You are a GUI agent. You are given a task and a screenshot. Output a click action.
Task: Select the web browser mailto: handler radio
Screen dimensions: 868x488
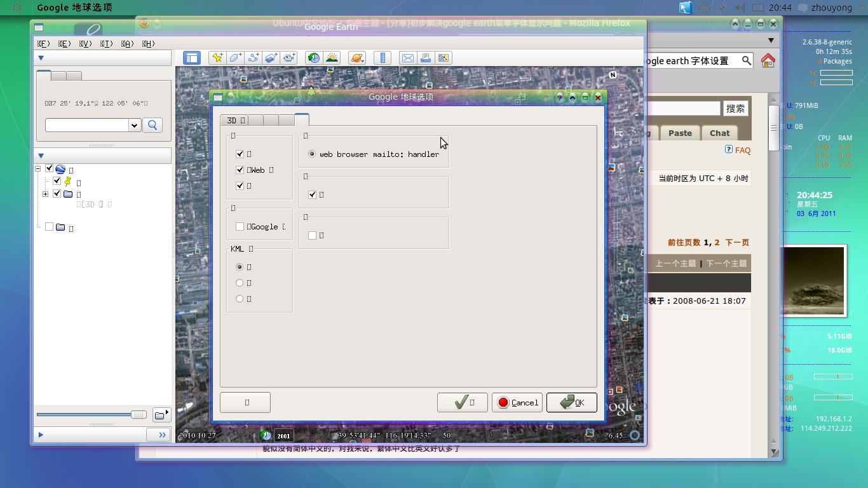(x=312, y=154)
